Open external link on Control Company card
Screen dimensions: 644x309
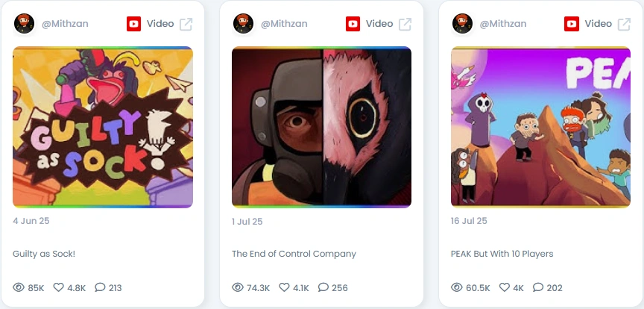point(405,25)
